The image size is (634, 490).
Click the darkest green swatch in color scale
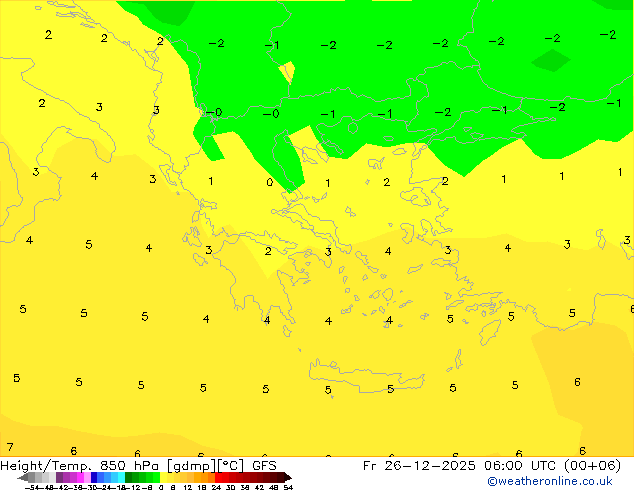coord(129,477)
